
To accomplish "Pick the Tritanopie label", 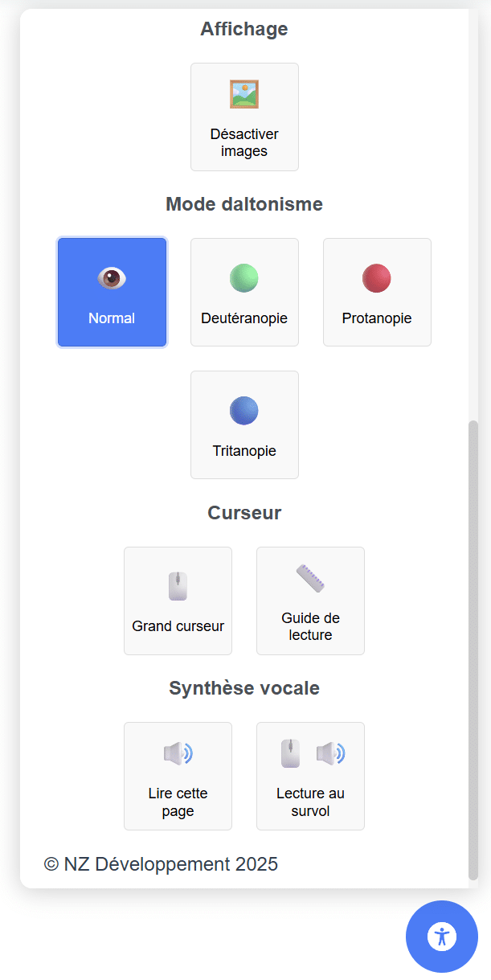I will (x=244, y=451).
